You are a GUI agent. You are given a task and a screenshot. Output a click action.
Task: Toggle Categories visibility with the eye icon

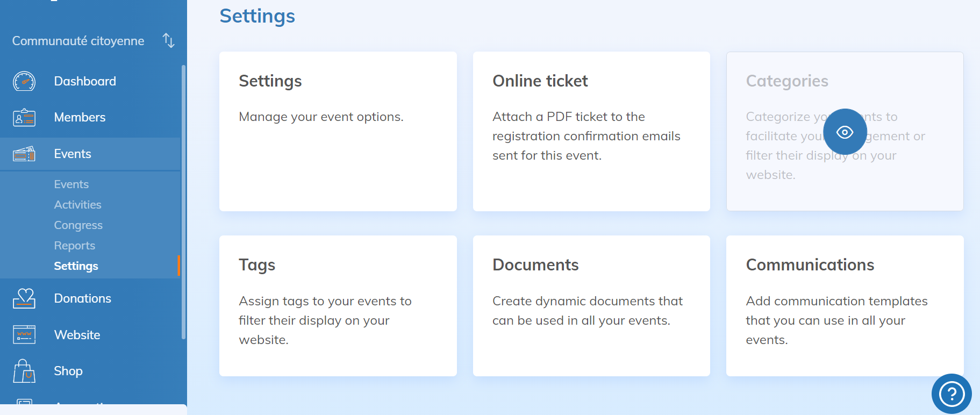pos(845,132)
